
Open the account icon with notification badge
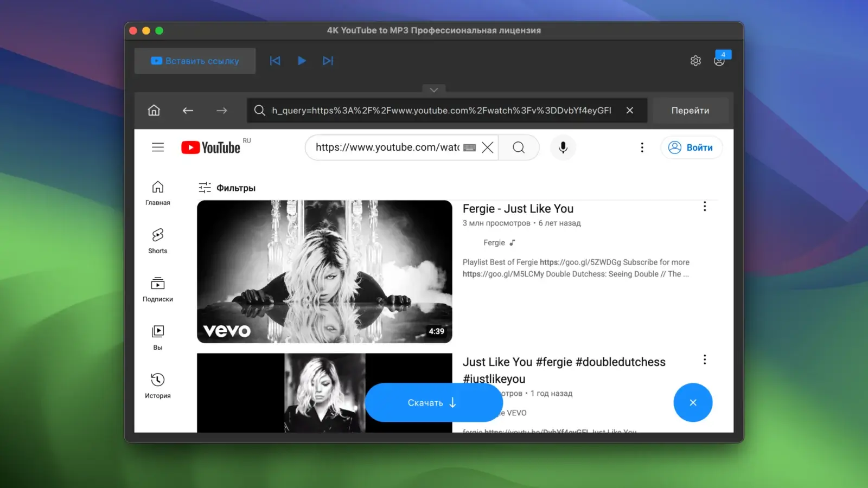[x=719, y=61]
